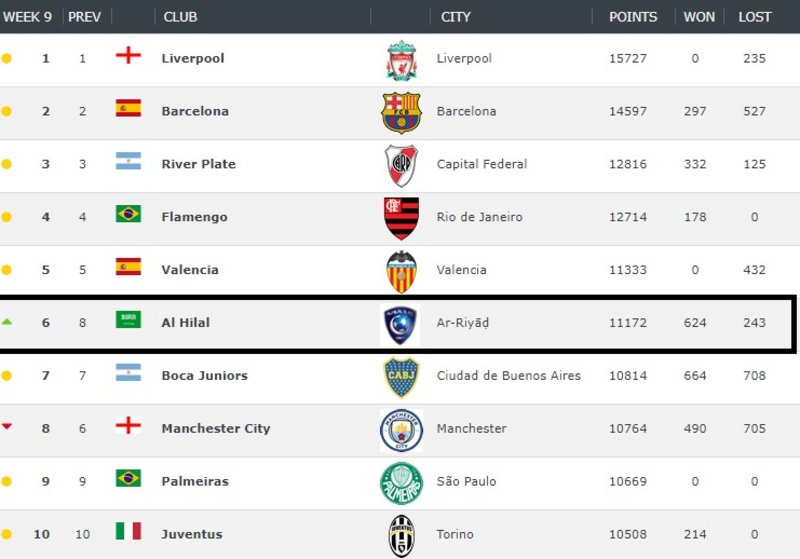Click the River Plate crest
This screenshot has height=559, width=800.
tap(401, 165)
